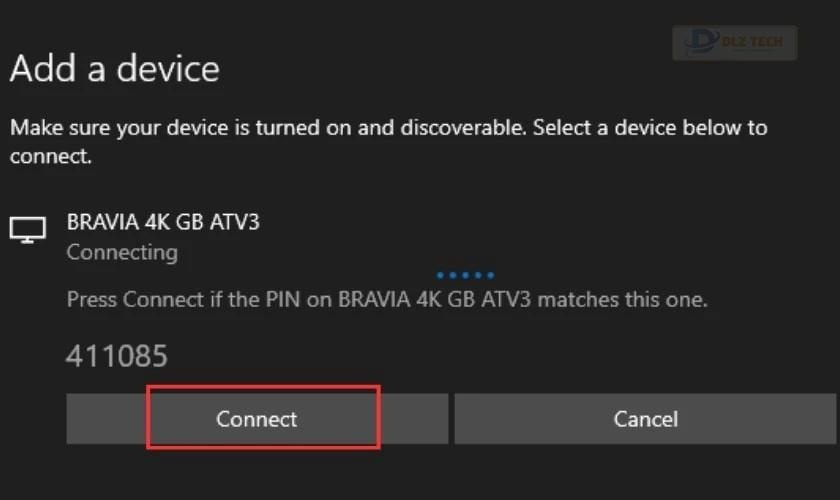Viewport: 840px width, 500px height.
Task: Select the BRAVIA 4K GB ATV3 device name
Action: tap(163, 222)
